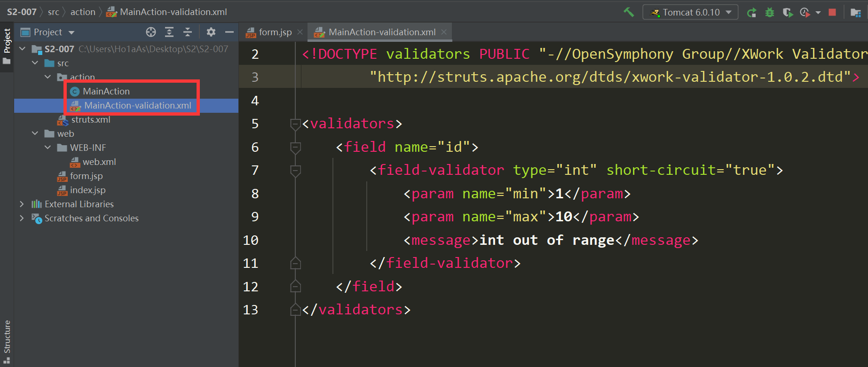Close the form.jsp tab

pyautogui.click(x=300, y=32)
